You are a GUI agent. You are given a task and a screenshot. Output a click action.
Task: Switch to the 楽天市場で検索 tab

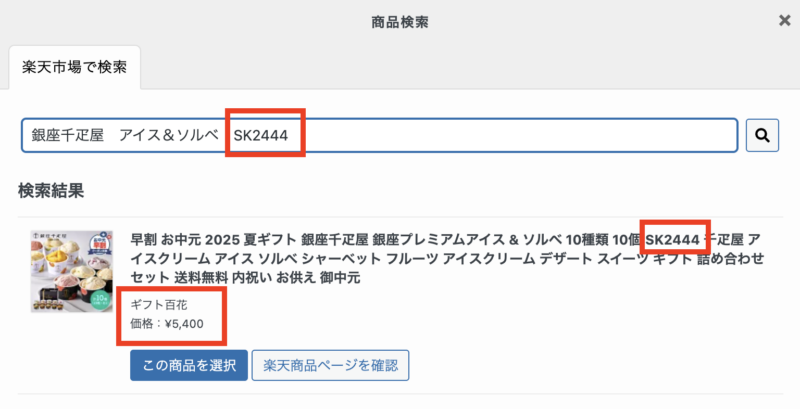(x=74, y=67)
